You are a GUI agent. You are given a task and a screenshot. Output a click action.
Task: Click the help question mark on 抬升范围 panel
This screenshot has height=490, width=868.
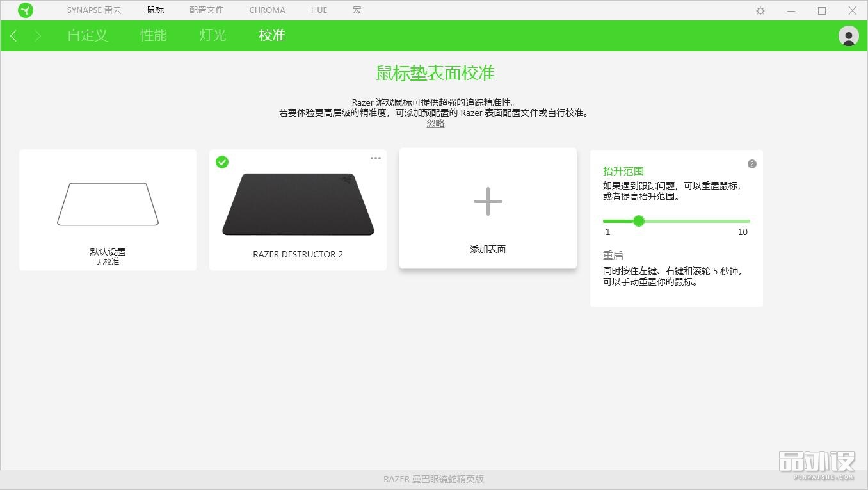(x=751, y=164)
